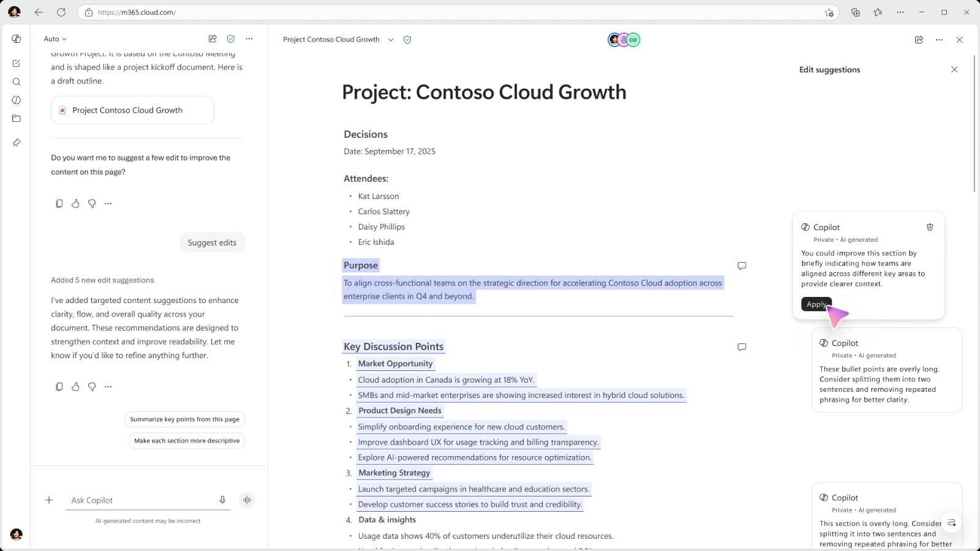Open the browser favorites list icon
This screenshot has height=551, width=980.
tap(878, 12)
